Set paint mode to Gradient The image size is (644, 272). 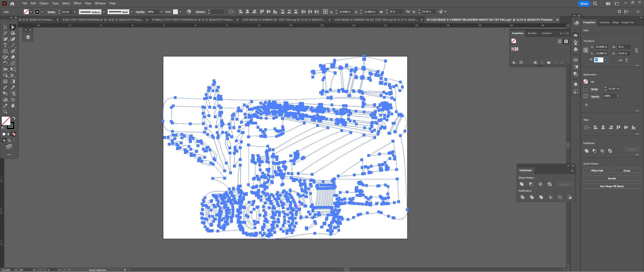click(x=9, y=134)
